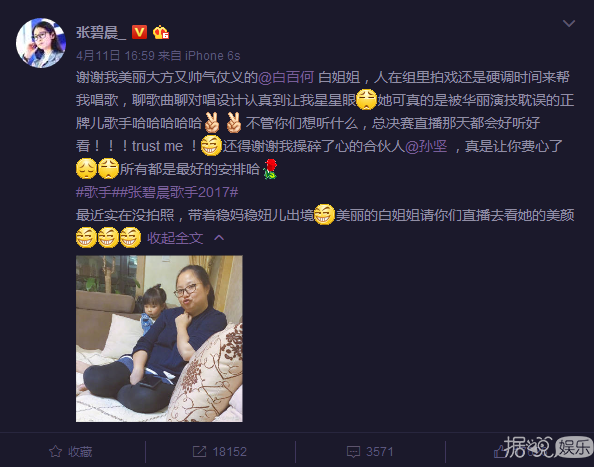Click the crown membership icon
This screenshot has width=594, height=467.
point(161,32)
